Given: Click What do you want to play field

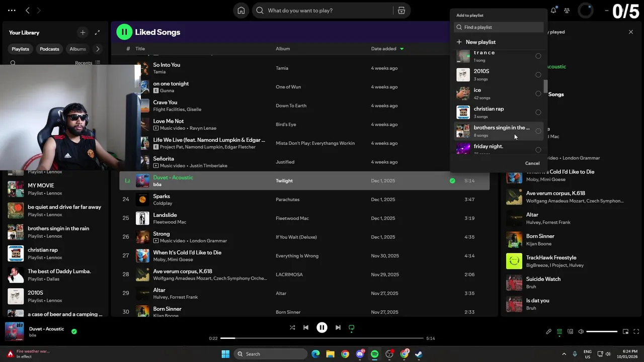Looking at the screenshot, I should [322, 11].
